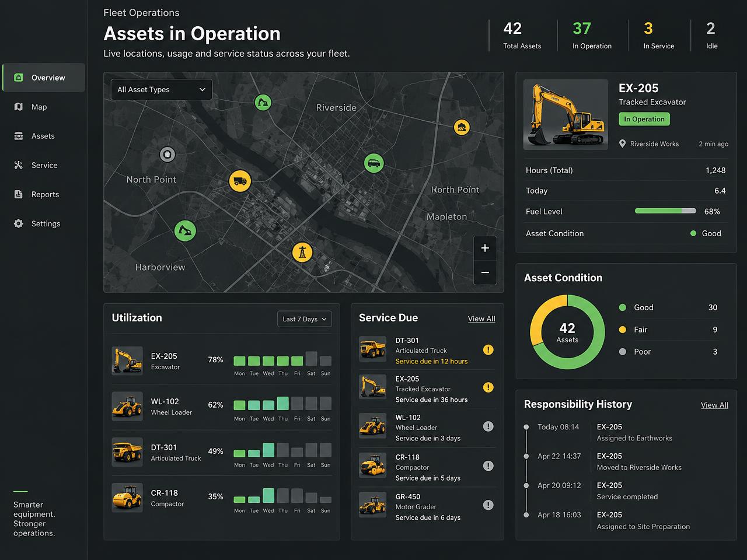Click the Reports document icon
This screenshot has height=560, width=747.
(x=19, y=194)
